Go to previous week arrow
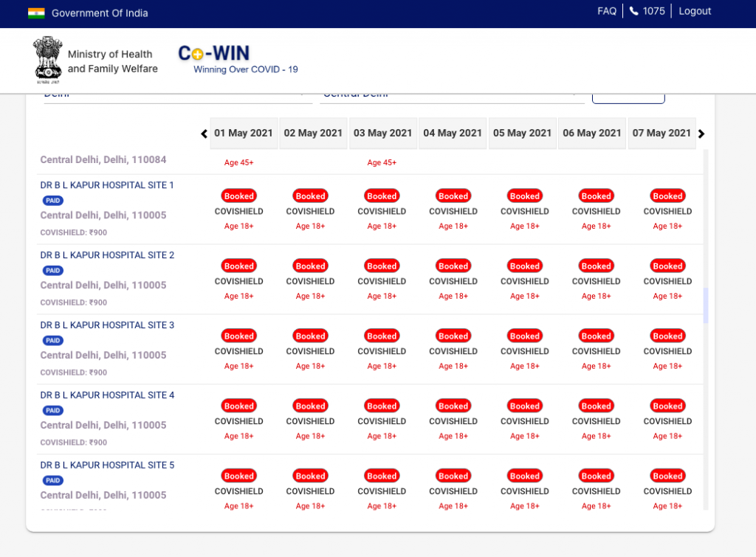Screen dimensions: 756x557 [x=204, y=134]
